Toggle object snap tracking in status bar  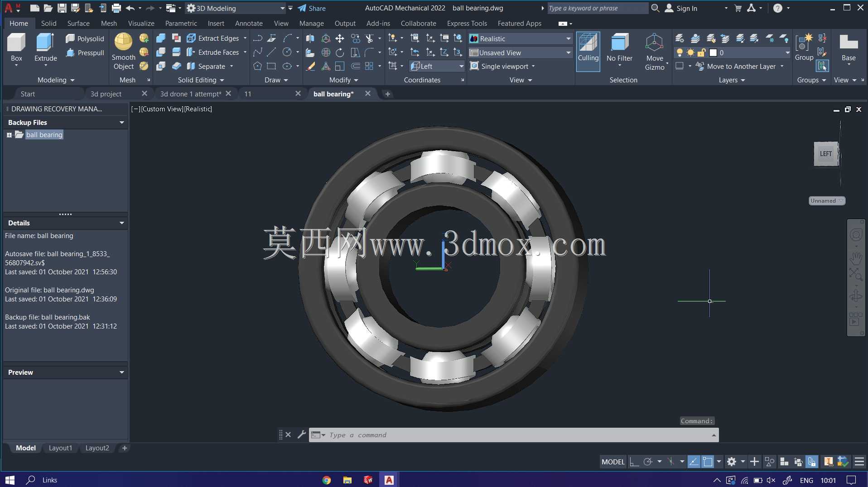[694, 462]
